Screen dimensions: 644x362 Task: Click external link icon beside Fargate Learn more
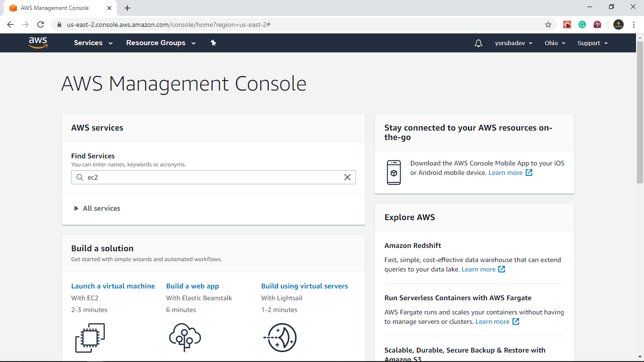click(516, 321)
